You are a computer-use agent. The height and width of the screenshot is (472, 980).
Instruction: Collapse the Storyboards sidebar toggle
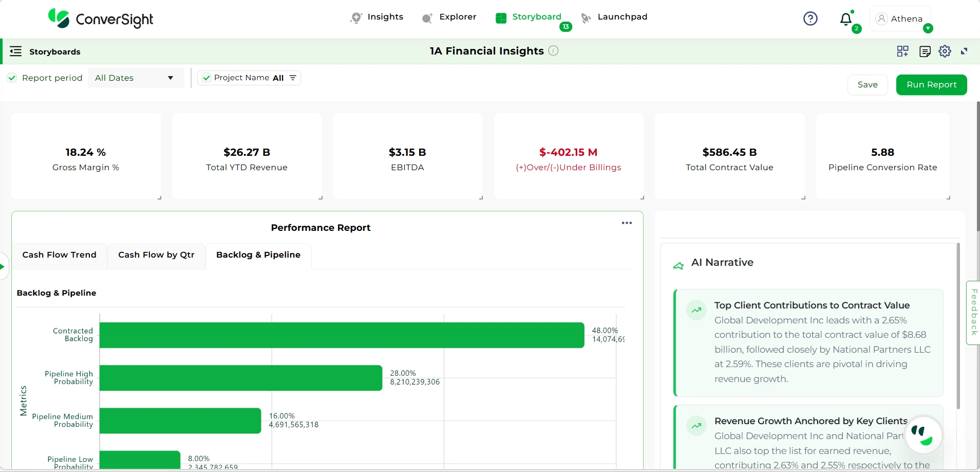(x=15, y=51)
